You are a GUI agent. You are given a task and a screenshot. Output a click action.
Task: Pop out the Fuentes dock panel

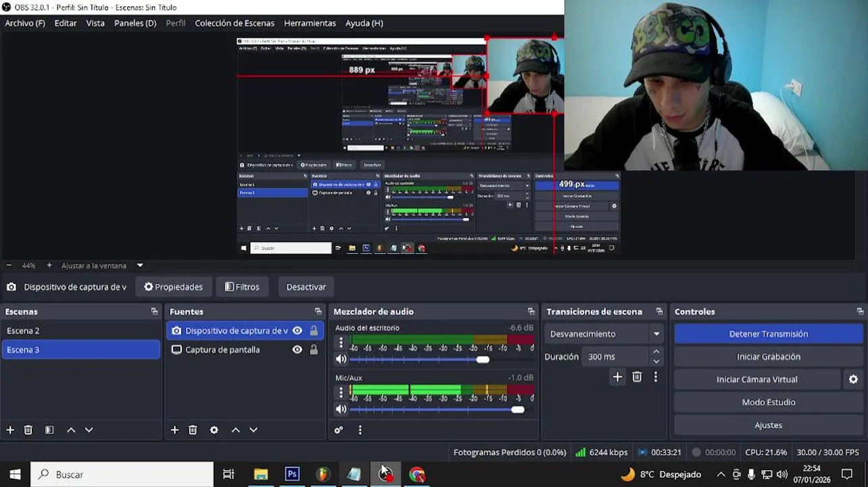(318, 312)
